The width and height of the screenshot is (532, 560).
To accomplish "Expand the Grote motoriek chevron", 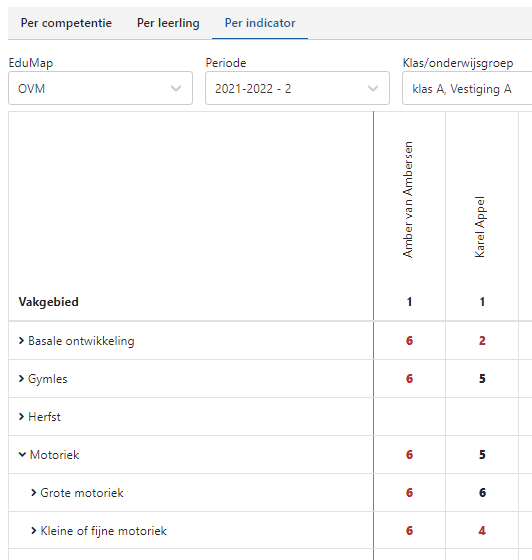I will [34, 492].
